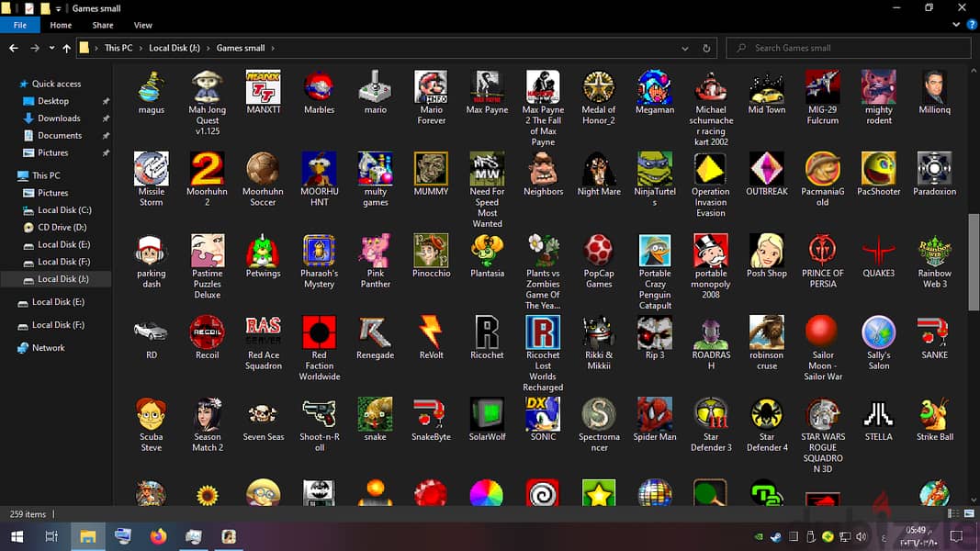The image size is (980, 551).
Task: Open Help with the question mark
Action: (971, 25)
